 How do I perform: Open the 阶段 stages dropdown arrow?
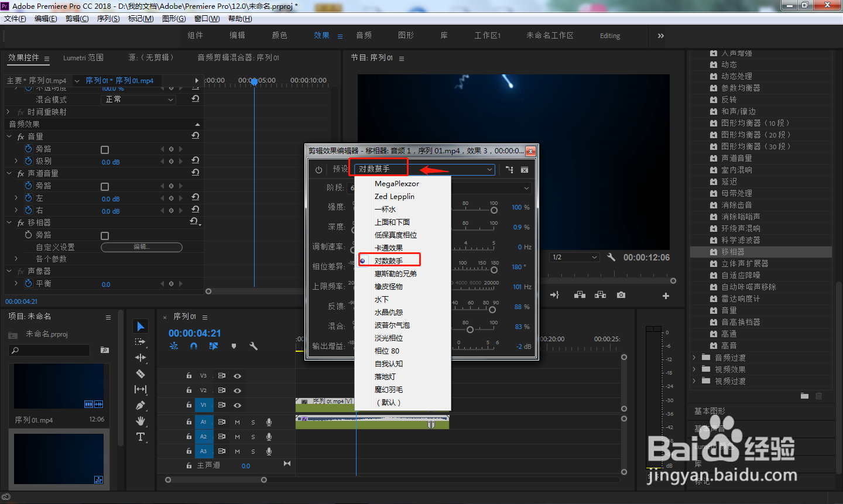pyautogui.click(x=526, y=188)
